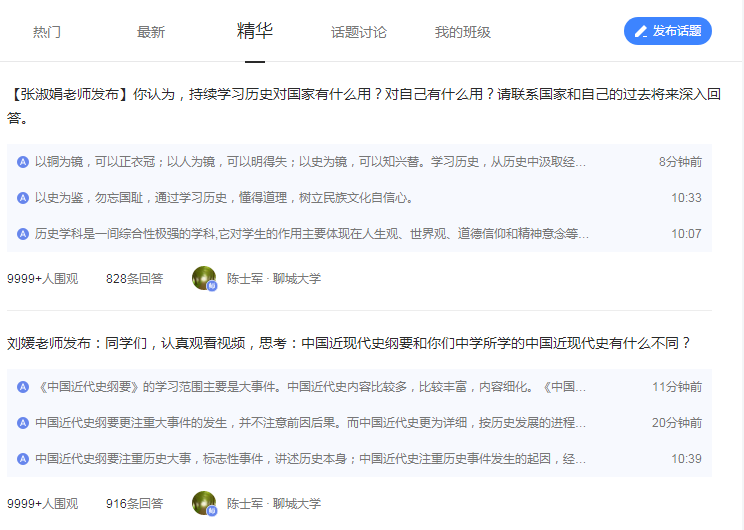Select the 精华 tab

[x=255, y=30]
